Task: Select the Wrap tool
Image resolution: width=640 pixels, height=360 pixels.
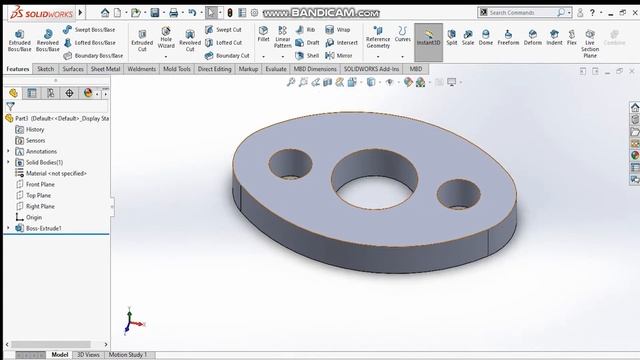Action: coord(338,30)
